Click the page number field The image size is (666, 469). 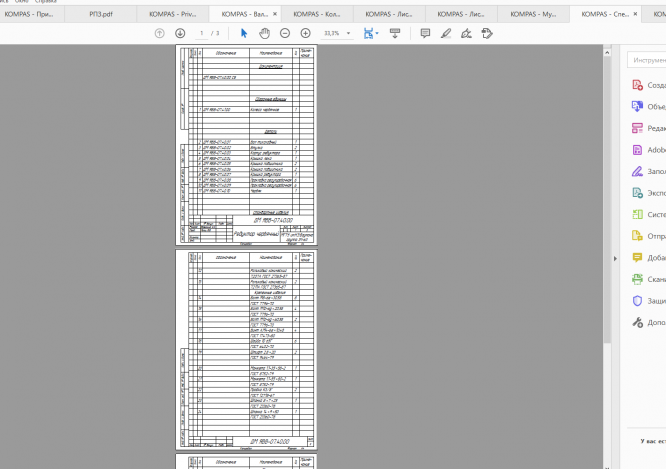coord(202,33)
